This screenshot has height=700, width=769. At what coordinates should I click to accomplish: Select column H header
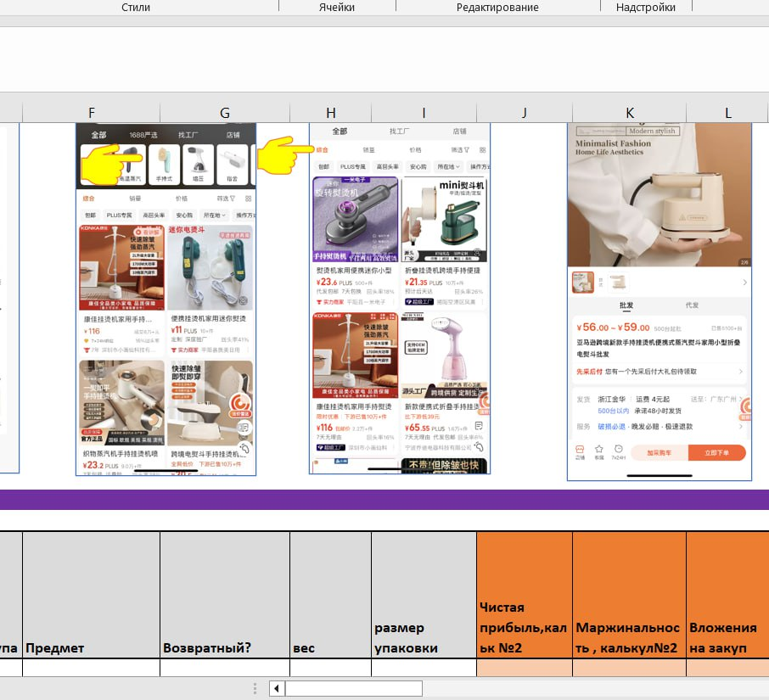coord(330,113)
